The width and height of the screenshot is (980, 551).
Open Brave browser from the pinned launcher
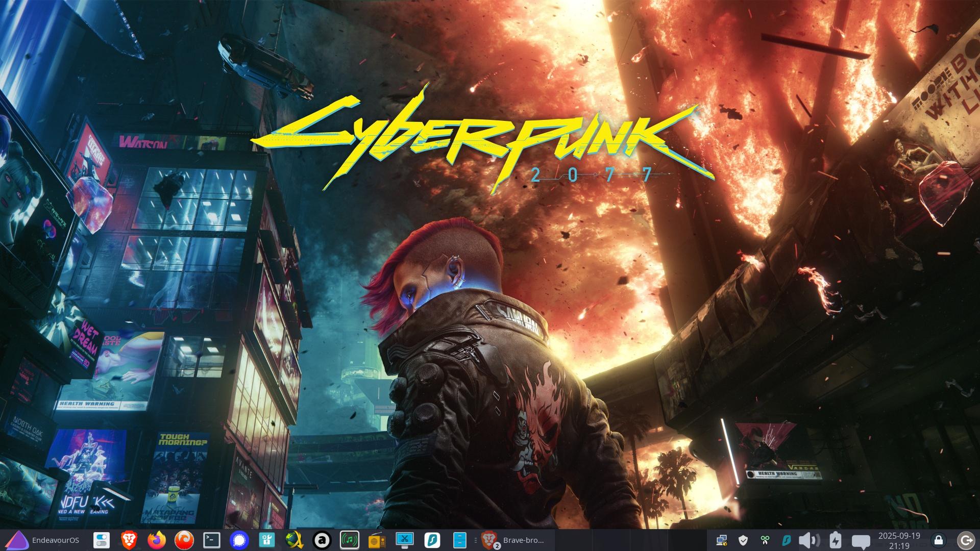[129, 540]
